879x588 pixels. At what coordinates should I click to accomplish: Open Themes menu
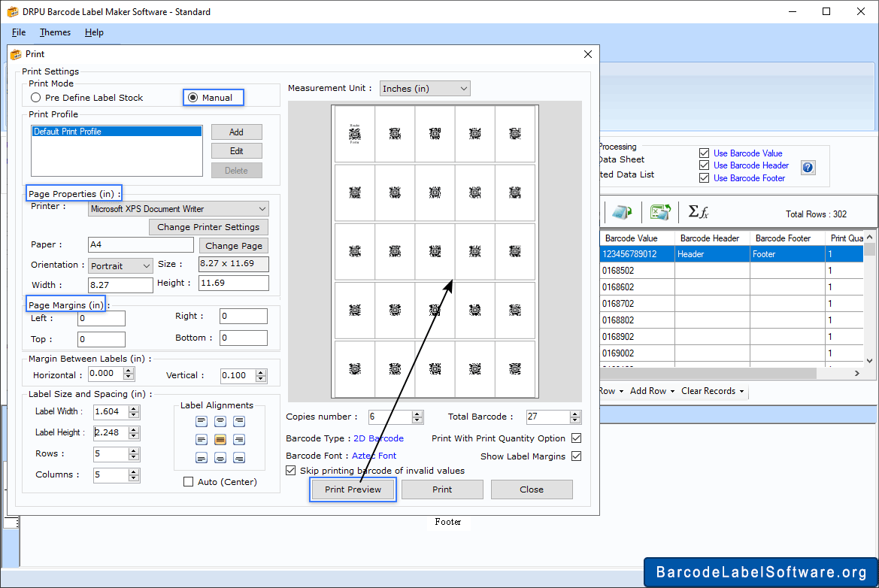pos(55,32)
